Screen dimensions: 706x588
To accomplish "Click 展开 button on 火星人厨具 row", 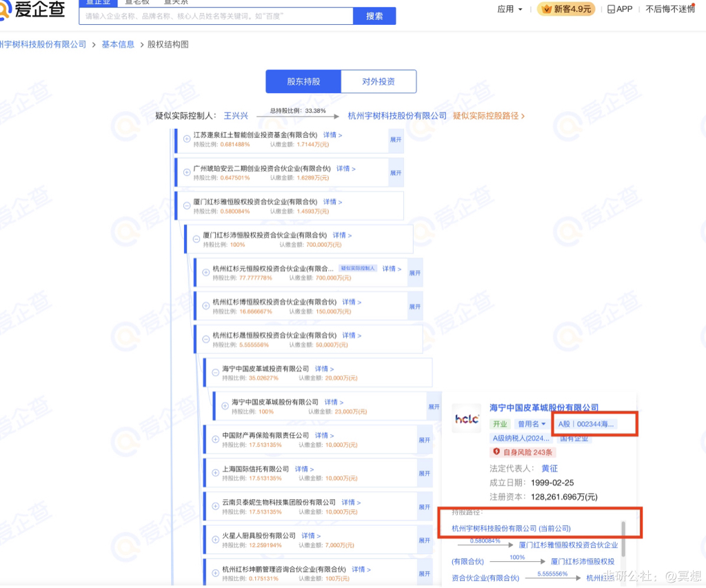I will [425, 540].
